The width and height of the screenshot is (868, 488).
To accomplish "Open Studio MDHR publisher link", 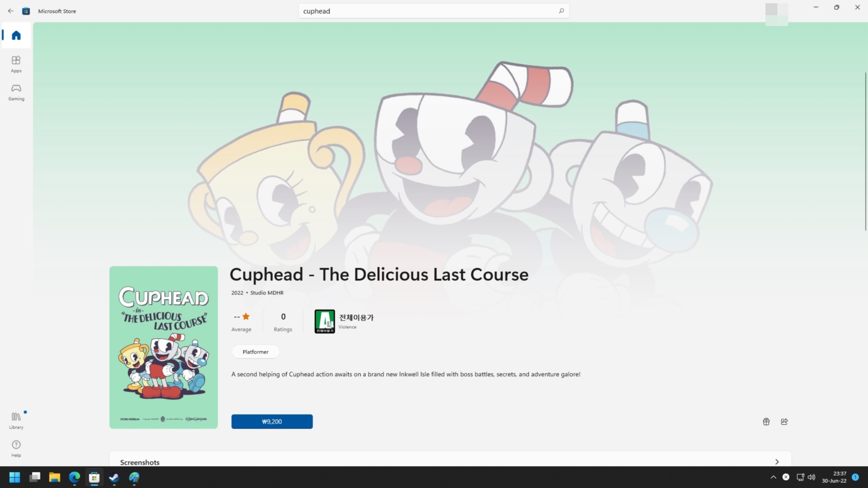I will point(267,293).
